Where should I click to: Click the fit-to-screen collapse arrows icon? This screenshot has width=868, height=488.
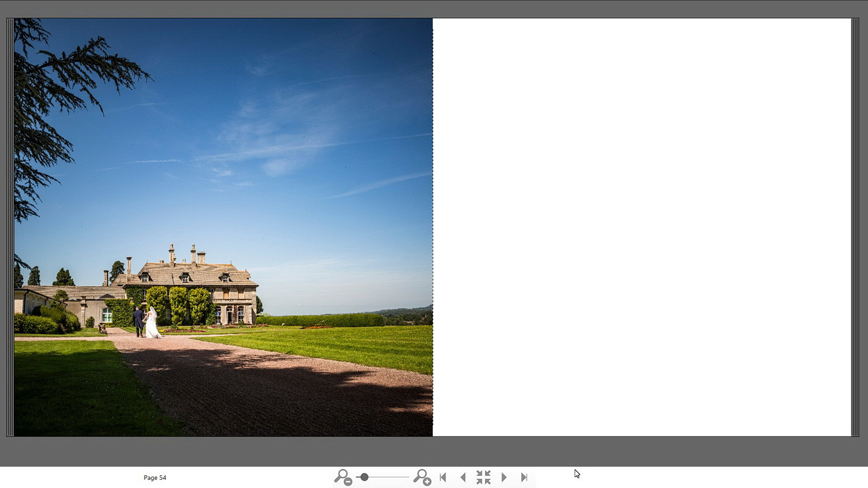click(x=483, y=477)
